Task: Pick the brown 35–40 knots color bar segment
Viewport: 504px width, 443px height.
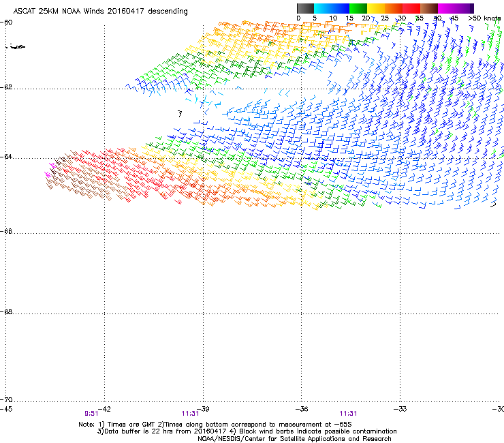Action: pyautogui.click(x=429, y=8)
